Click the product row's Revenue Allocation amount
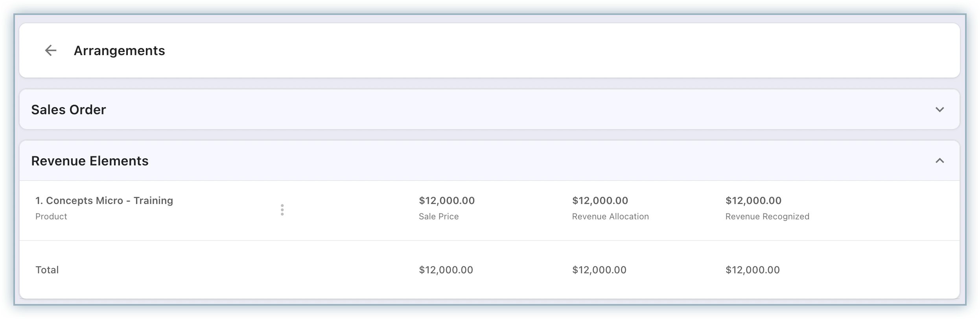The width and height of the screenshot is (980, 319). pyautogui.click(x=600, y=200)
